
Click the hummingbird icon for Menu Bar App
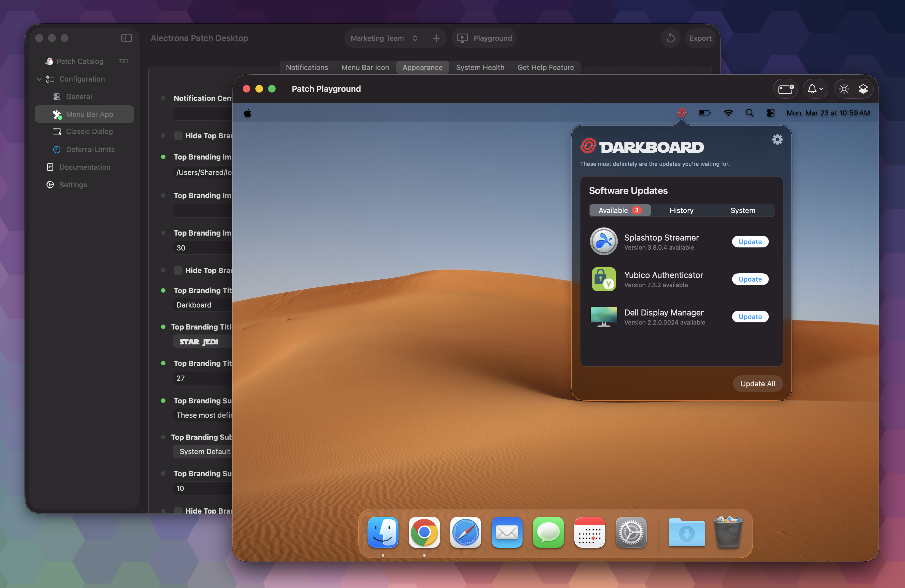tap(57, 114)
